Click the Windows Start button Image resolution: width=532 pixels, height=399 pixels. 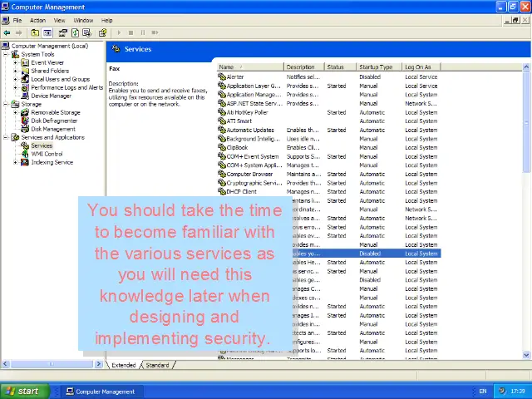tap(22, 391)
